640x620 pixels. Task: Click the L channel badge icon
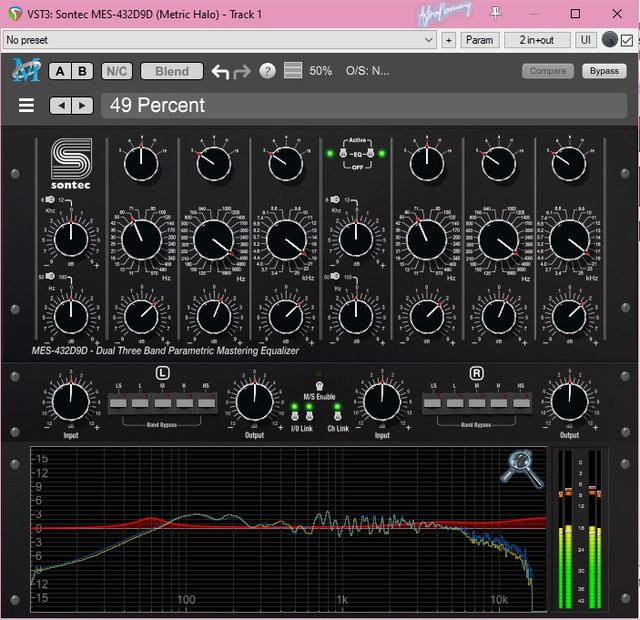click(162, 373)
